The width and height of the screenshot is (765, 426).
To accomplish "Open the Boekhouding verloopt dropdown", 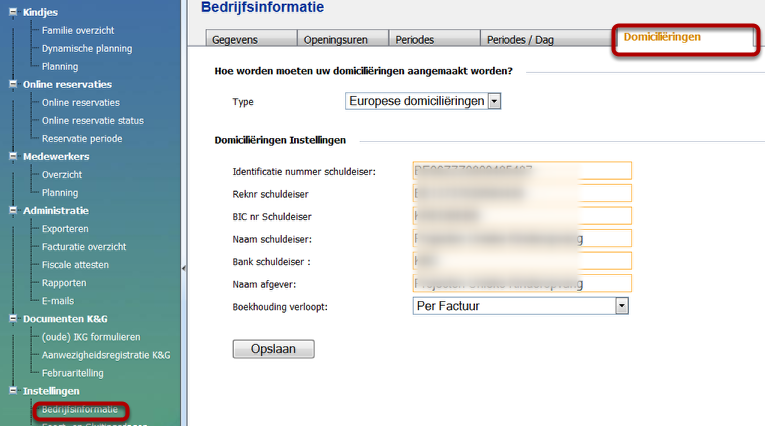I will (621, 306).
